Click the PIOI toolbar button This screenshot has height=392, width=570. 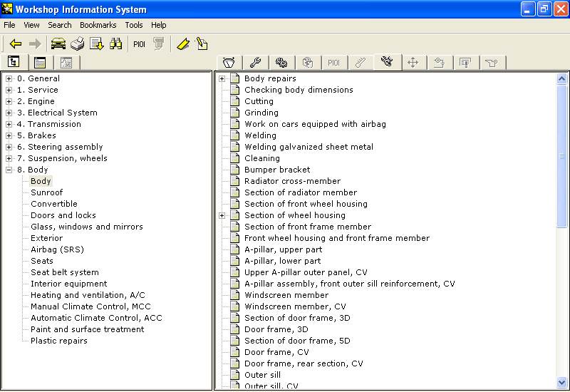[139, 44]
